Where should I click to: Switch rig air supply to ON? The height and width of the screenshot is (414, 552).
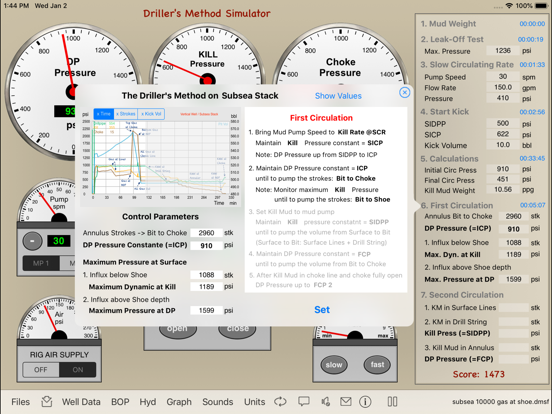point(77,370)
